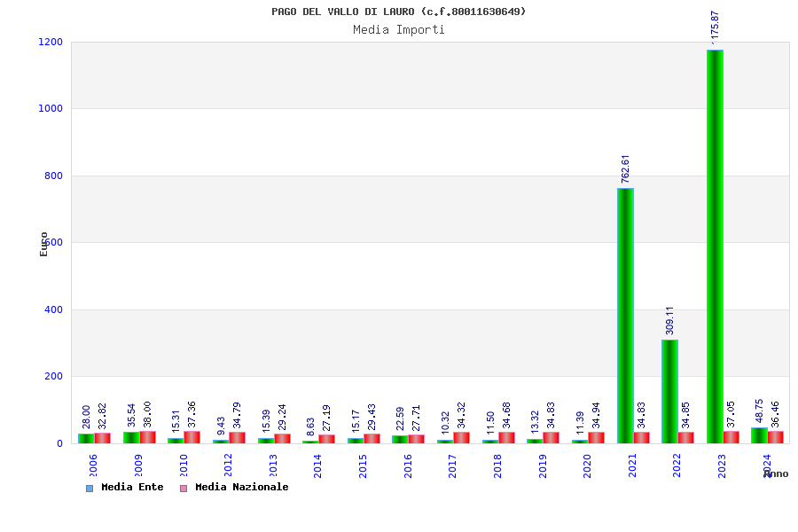Click the Media Ente legend color box
The height and width of the screenshot is (532, 798).
[x=90, y=489]
